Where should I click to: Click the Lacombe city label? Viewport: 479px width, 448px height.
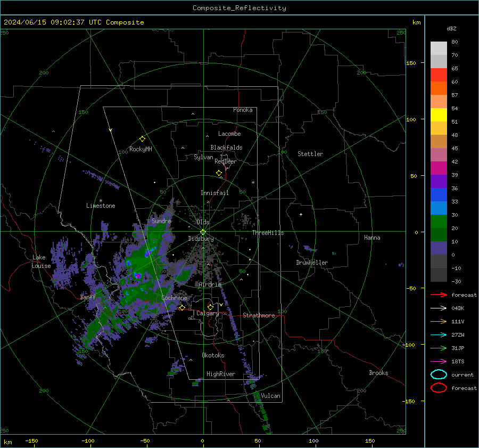[x=229, y=134]
